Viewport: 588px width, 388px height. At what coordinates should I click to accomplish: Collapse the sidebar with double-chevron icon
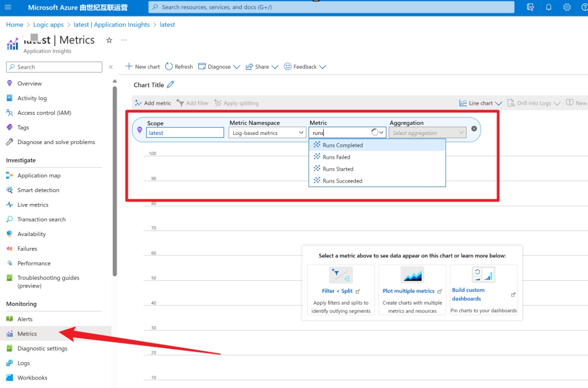111,67
